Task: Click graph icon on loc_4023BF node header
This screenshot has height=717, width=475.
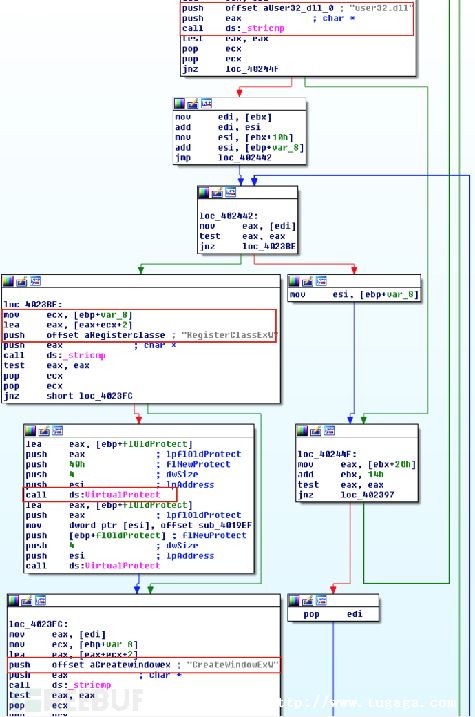Action: 35,281
